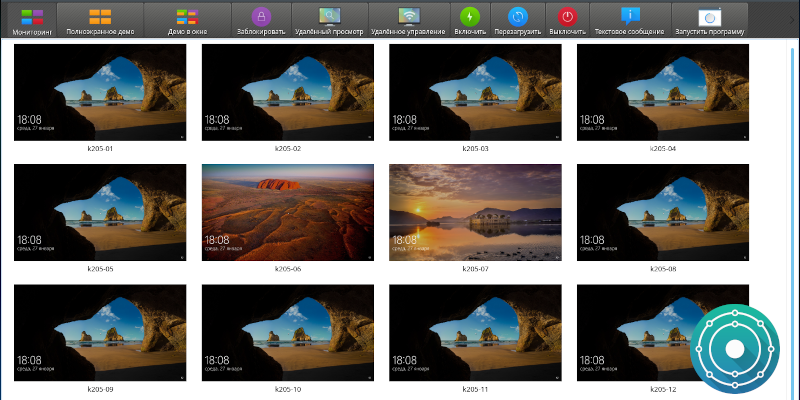This screenshot has width=800, height=400.
Task: Click the k205-10 label text
Action: coord(288,389)
